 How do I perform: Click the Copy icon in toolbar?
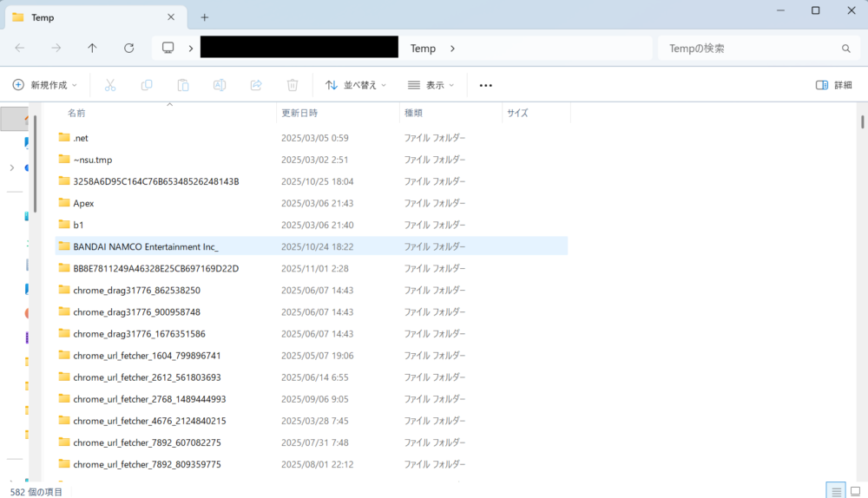click(147, 85)
